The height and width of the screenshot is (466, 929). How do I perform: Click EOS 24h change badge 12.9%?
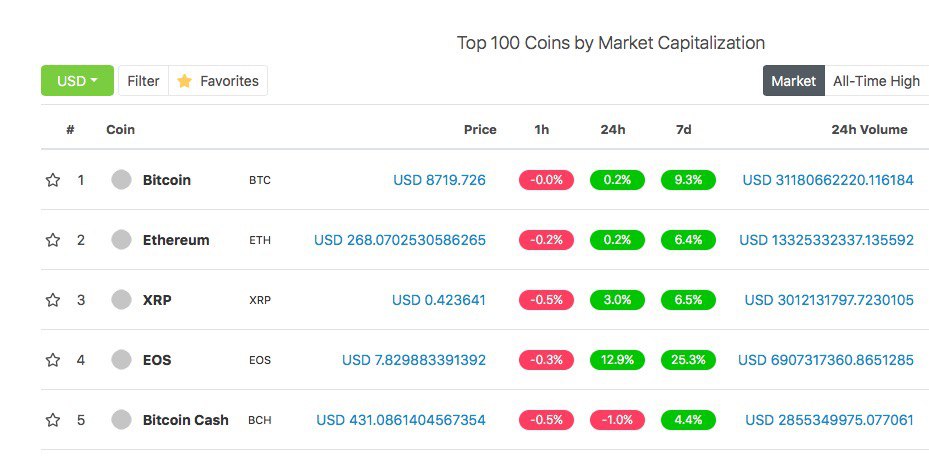617,359
